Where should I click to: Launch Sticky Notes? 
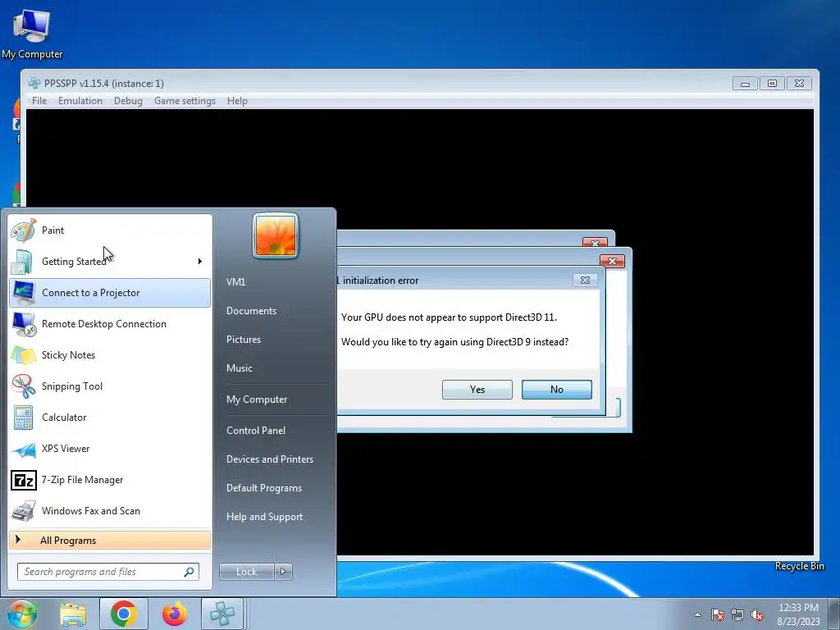(110, 354)
